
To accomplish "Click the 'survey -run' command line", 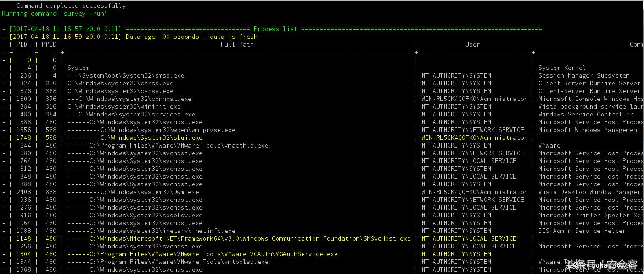I will (54, 13).
